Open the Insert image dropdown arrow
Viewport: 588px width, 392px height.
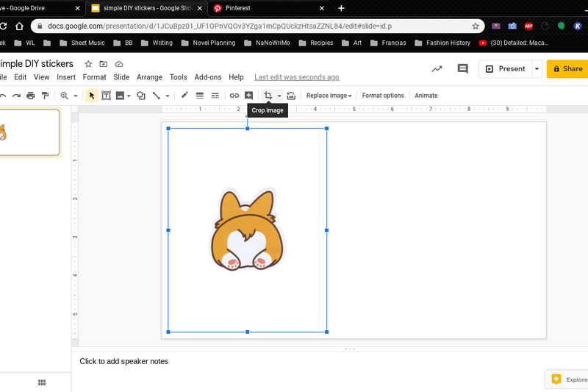(129, 96)
